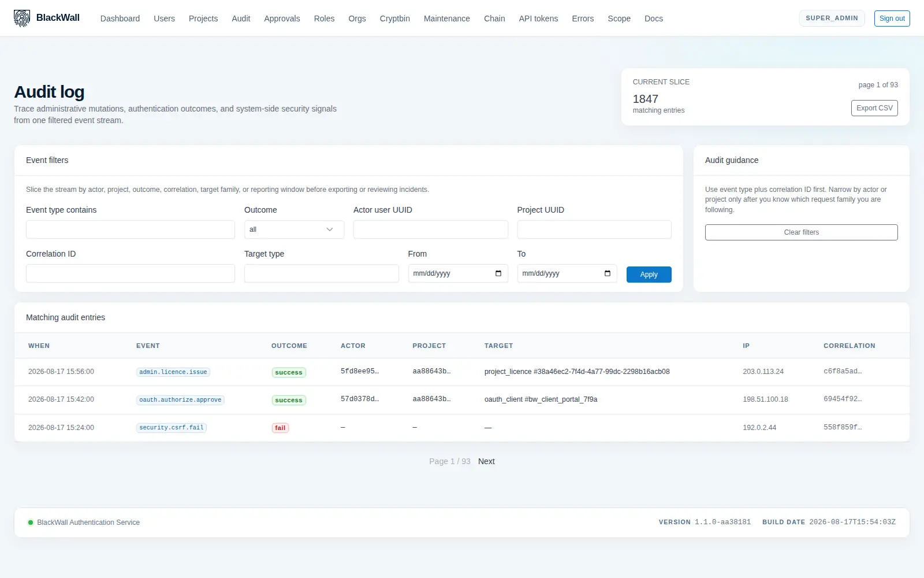The width and height of the screenshot is (924, 578).
Task: Click actor ID 5fd8ee95…
Action: click(x=360, y=371)
